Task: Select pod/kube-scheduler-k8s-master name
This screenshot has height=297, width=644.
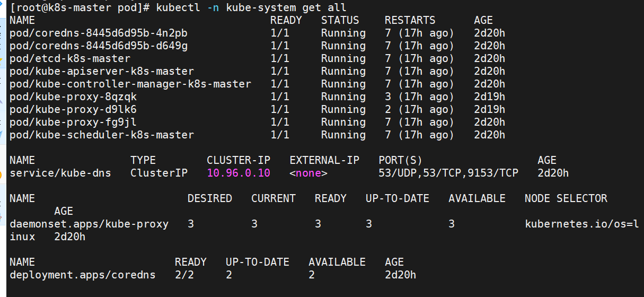Action: (x=102, y=135)
